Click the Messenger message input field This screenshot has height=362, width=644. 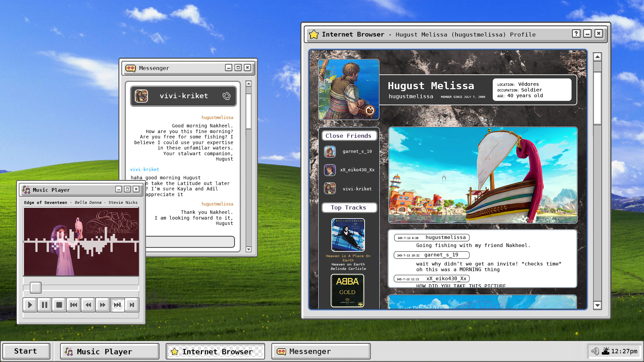click(x=190, y=242)
